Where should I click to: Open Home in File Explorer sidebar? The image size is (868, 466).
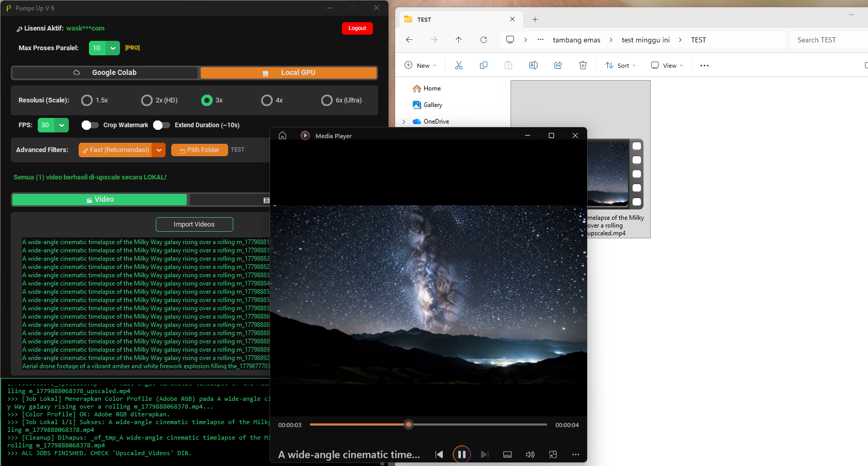click(x=427, y=88)
